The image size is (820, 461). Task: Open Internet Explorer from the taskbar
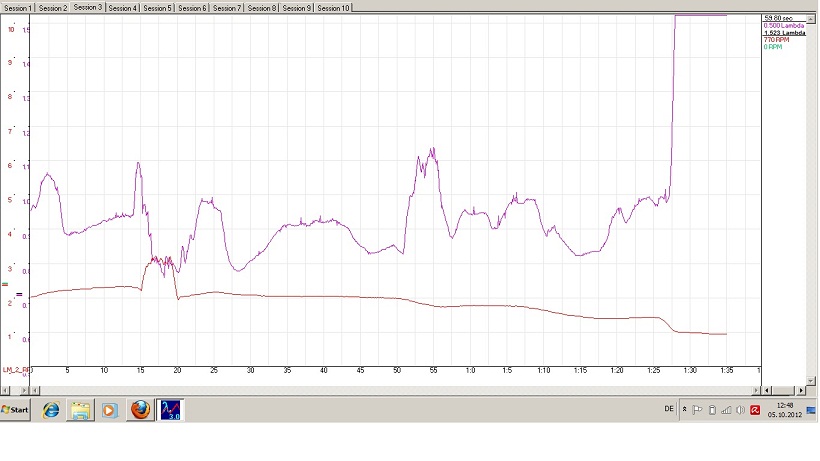tap(51, 410)
